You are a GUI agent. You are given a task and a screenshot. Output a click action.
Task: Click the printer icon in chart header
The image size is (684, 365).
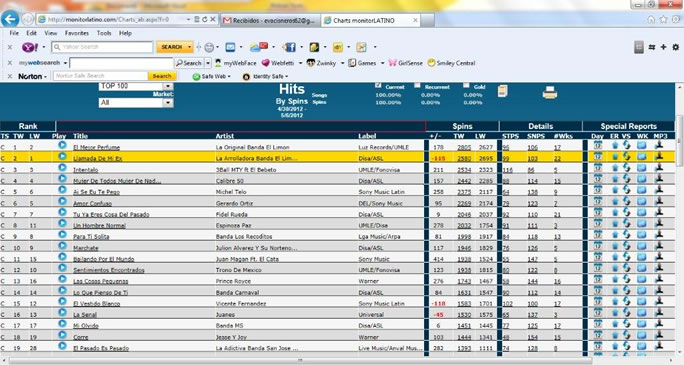550,92
